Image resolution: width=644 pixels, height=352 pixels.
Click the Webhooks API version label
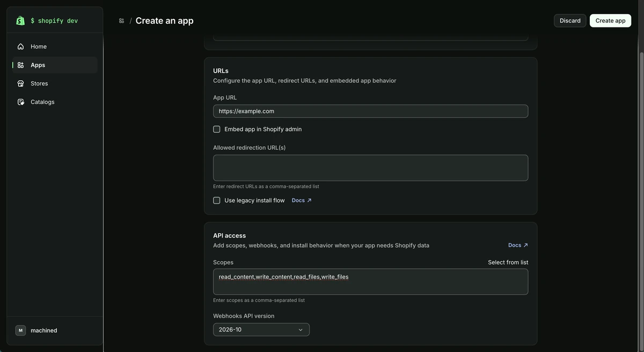(x=244, y=316)
